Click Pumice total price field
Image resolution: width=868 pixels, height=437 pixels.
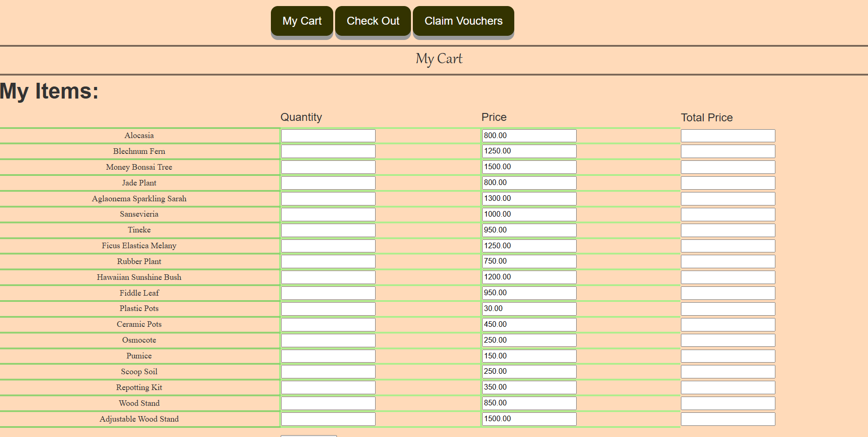pyautogui.click(x=728, y=356)
